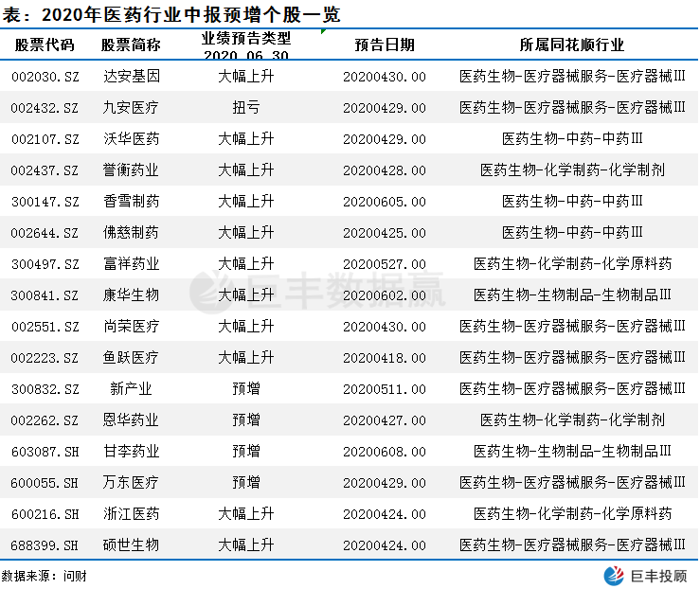The image size is (700, 589).
Task: Select industry cell for 浙江医药 row
Action: point(571,514)
